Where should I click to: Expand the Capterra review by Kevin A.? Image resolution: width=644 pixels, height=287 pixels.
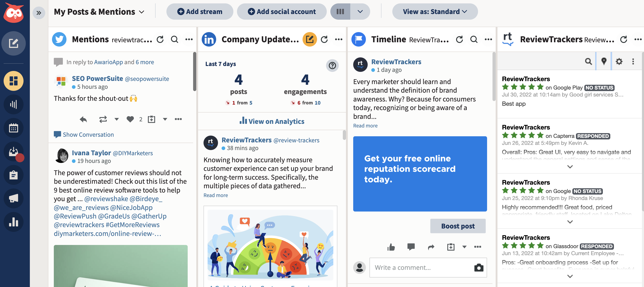(570, 167)
